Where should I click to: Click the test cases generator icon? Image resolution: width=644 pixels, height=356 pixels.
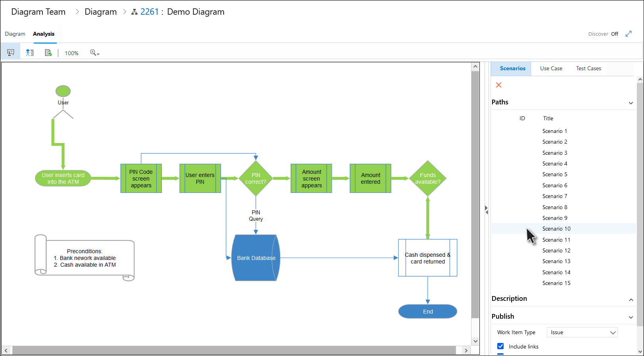48,53
